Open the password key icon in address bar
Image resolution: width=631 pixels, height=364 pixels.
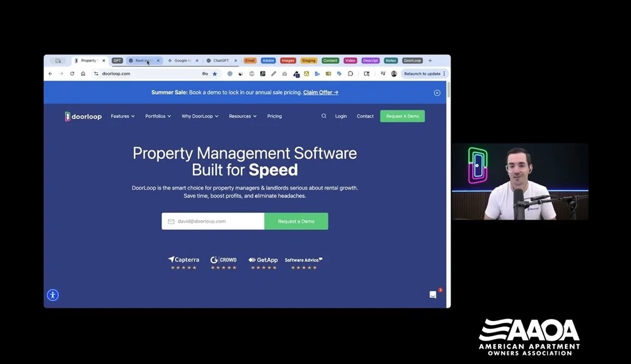(x=205, y=73)
